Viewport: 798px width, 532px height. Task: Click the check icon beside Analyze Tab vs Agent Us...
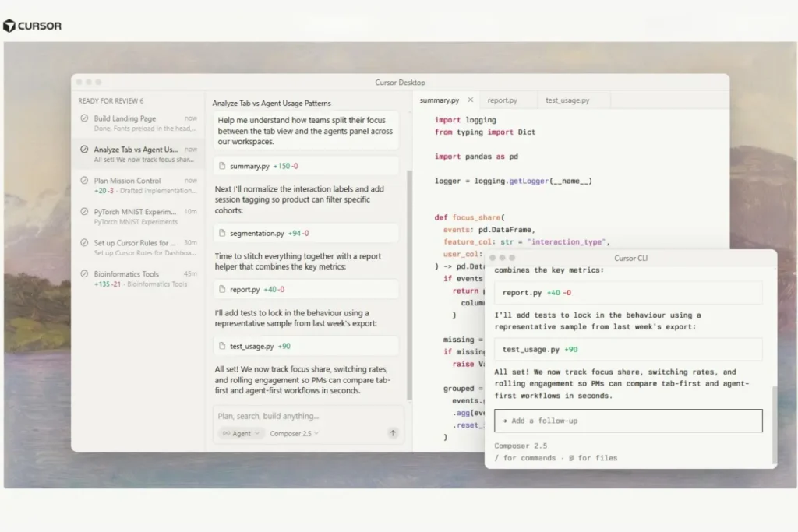(84, 149)
